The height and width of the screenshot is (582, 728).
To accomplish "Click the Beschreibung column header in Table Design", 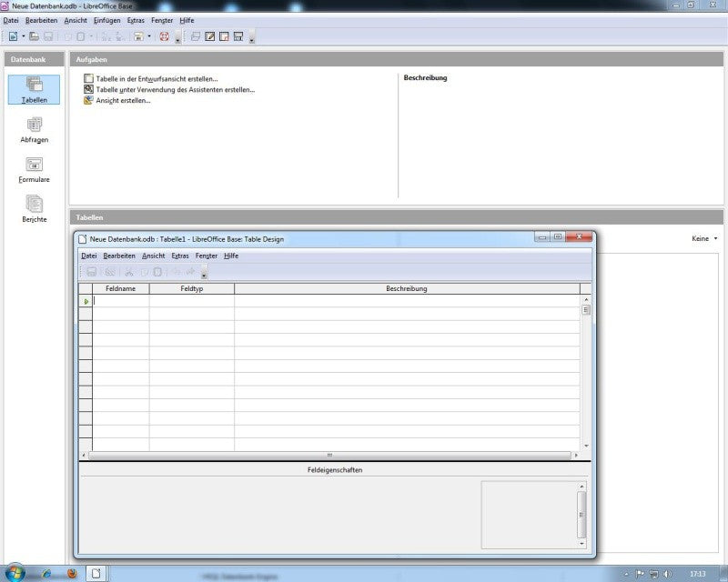I will pyautogui.click(x=407, y=288).
